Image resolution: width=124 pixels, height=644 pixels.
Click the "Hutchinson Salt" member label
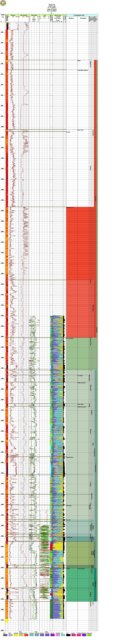pos(70,208)
